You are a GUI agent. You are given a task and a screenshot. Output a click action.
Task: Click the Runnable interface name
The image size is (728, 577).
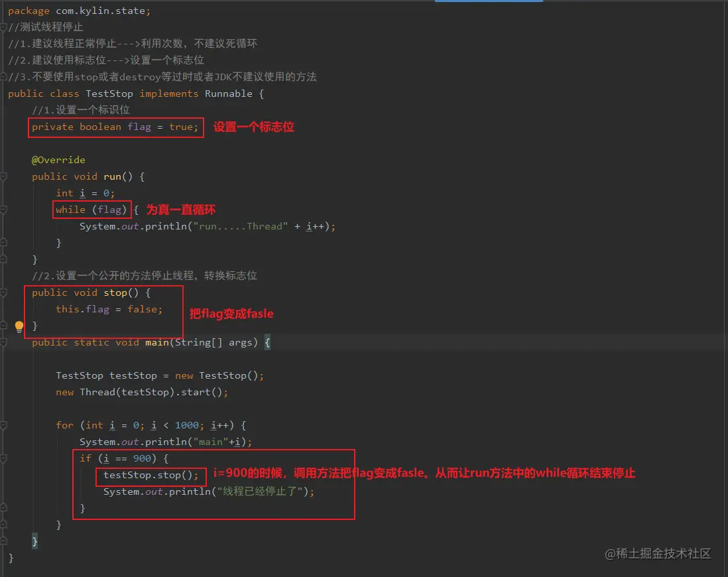click(229, 94)
